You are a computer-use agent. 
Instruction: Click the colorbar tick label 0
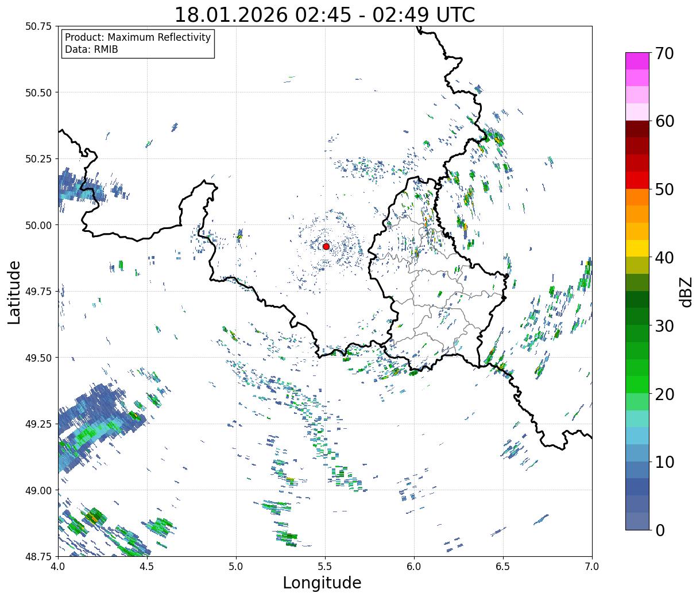659,530
